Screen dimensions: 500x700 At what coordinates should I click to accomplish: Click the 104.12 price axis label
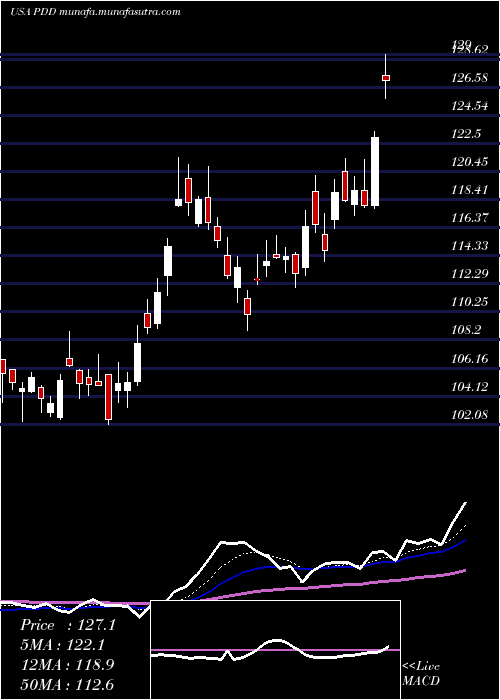(469, 387)
